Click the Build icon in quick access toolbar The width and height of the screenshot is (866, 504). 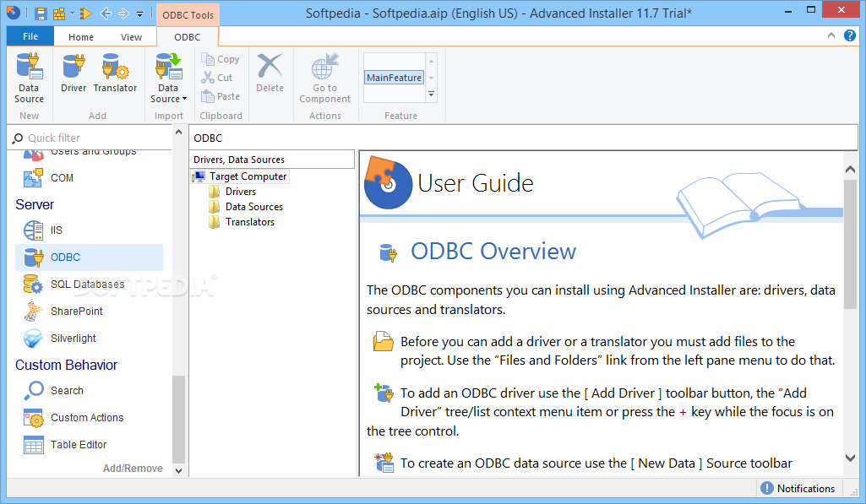tap(58, 14)
